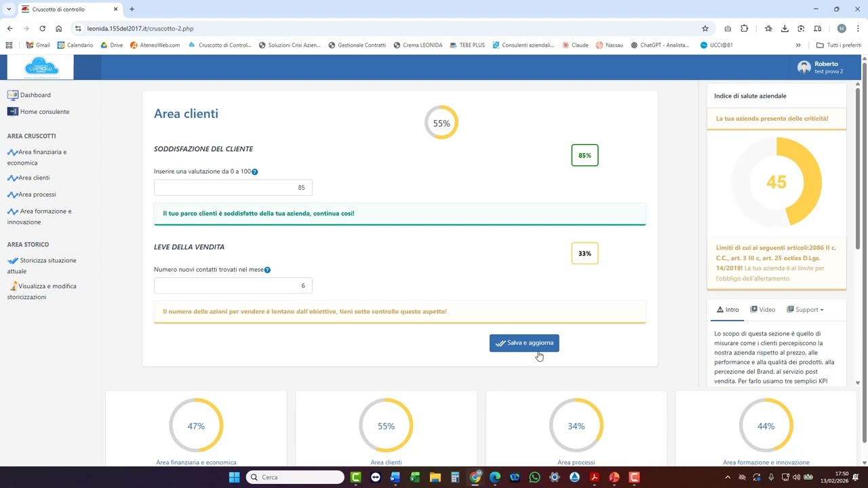Click help icon beside nuovi contatti label
The height and width of the screenshot is (488, 868).
click(x=267, y=270)
